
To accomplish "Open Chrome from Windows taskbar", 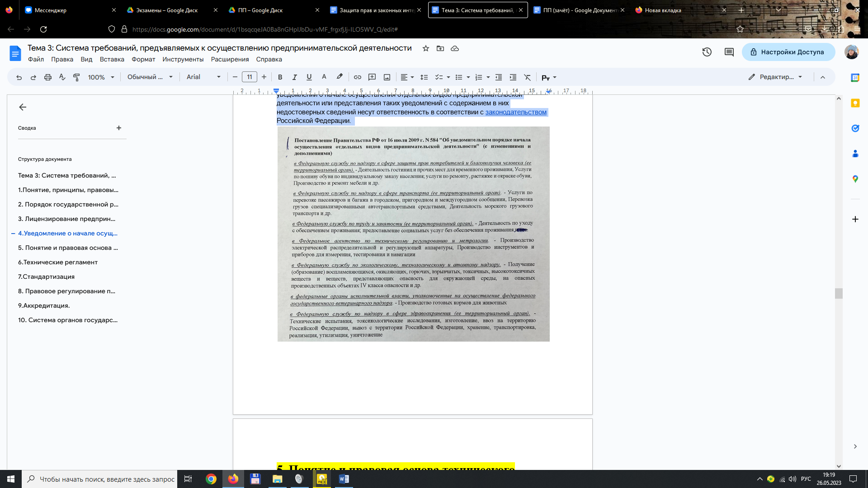I will coord(211,479).
